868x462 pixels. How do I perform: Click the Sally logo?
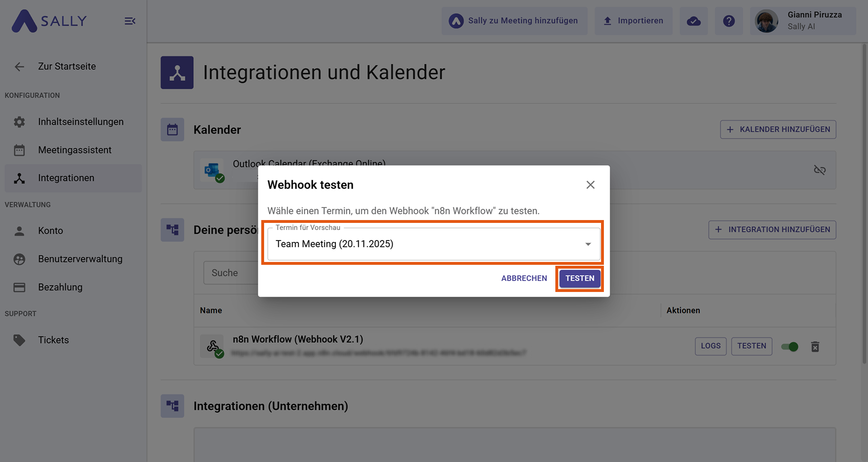(49, 21)
